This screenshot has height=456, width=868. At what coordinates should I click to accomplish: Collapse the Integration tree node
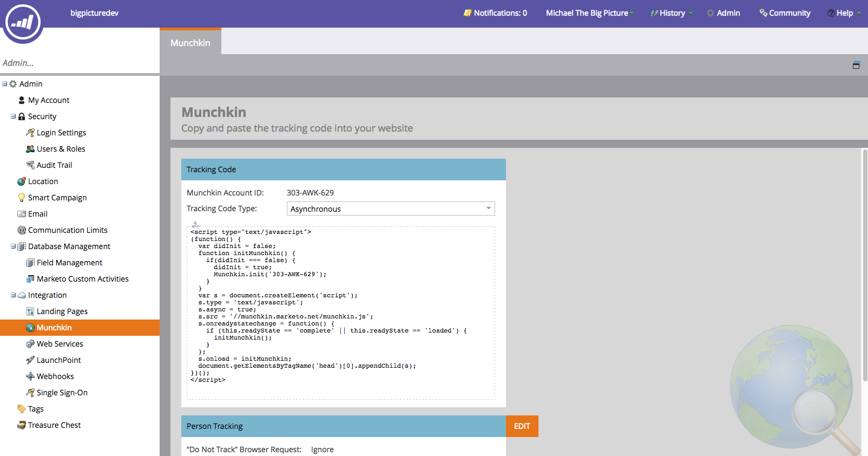(13, 295)
